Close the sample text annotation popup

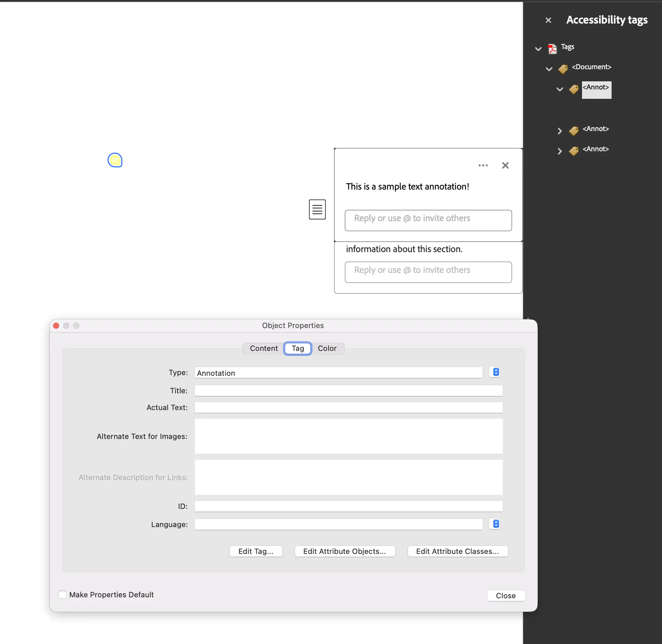(505, 165)
